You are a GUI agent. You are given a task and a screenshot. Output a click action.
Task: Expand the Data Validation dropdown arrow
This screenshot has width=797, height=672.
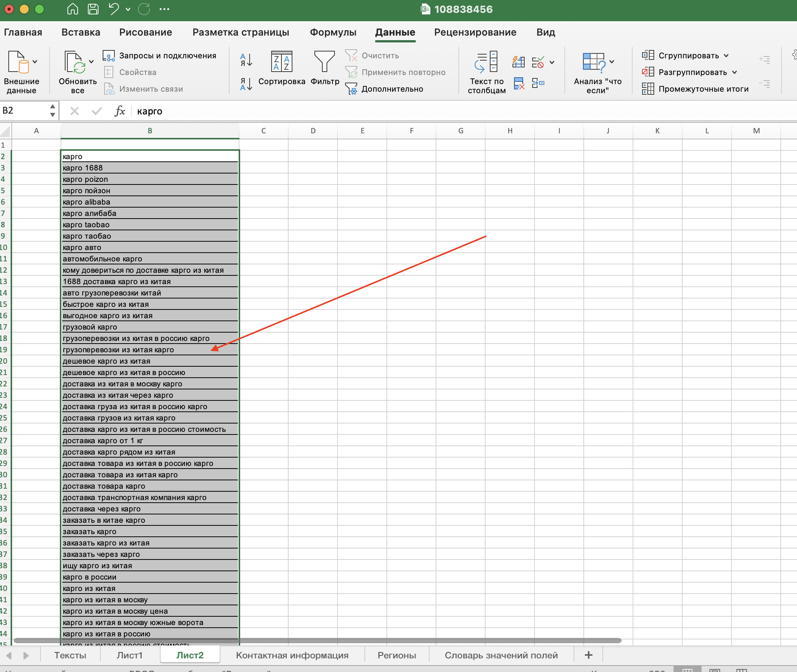[x=552, y=63]
